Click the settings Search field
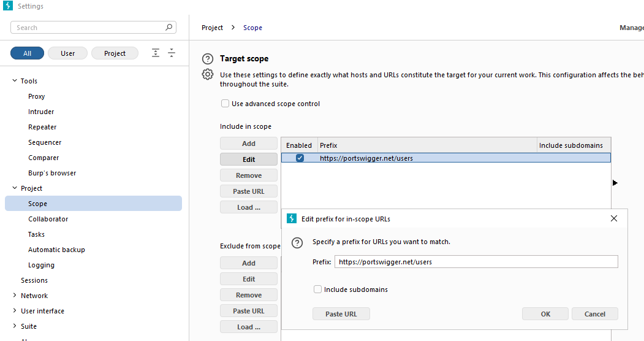Screen dimensions: 644x341 (x=93, y=28)
